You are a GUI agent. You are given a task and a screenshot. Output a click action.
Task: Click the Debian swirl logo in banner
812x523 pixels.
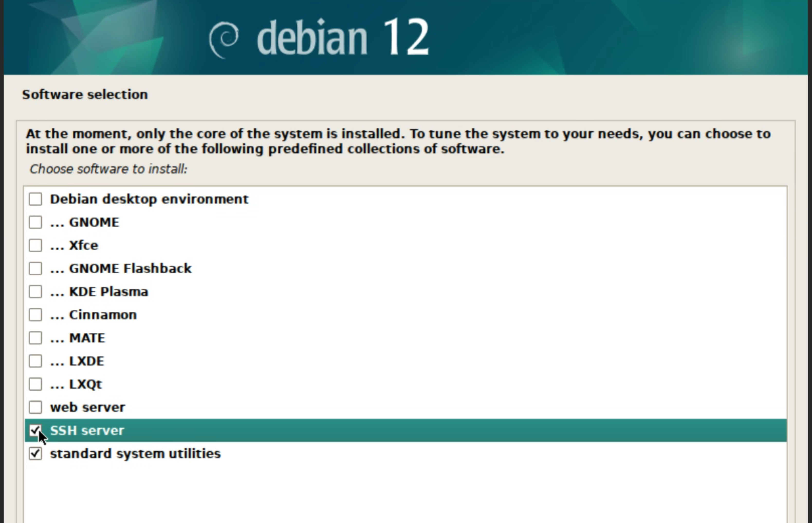tap(224, 40)
